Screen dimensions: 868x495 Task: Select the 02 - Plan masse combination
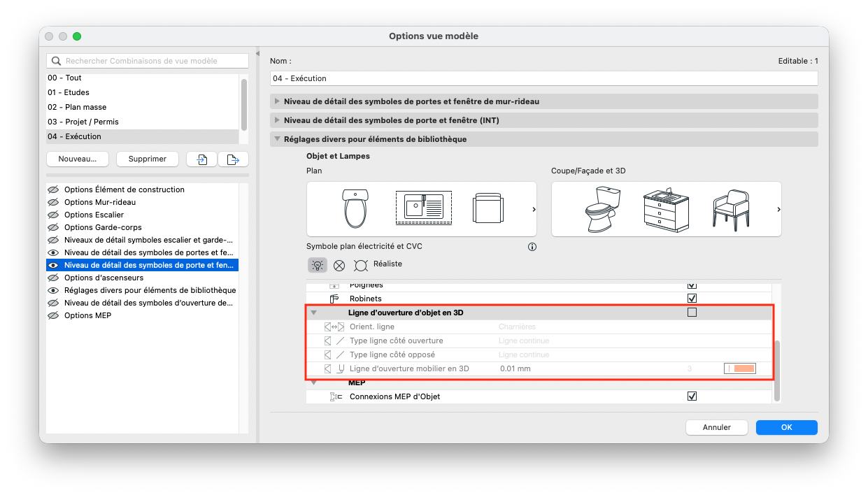click(x=143, y=107)
